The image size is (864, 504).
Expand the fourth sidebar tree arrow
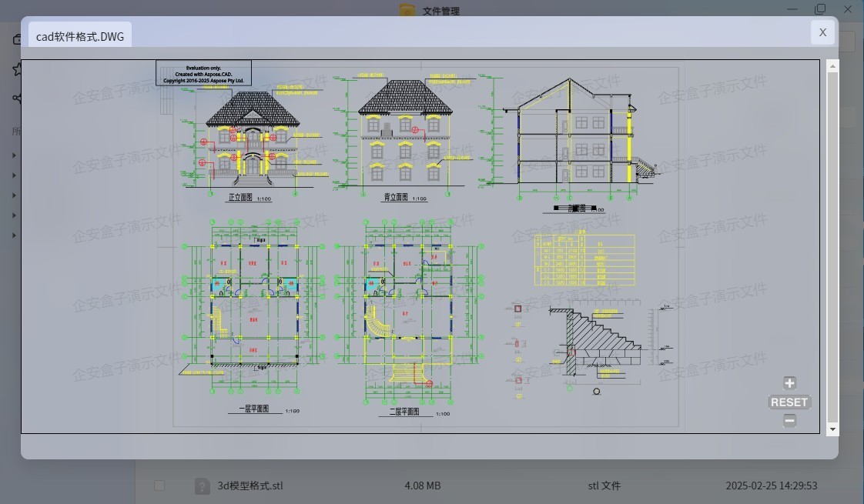click(x=15, y=215)
